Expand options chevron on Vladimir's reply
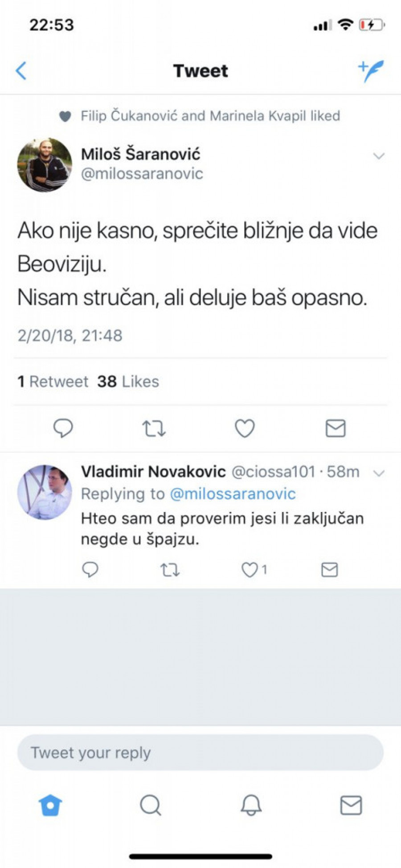 [379, 473]
